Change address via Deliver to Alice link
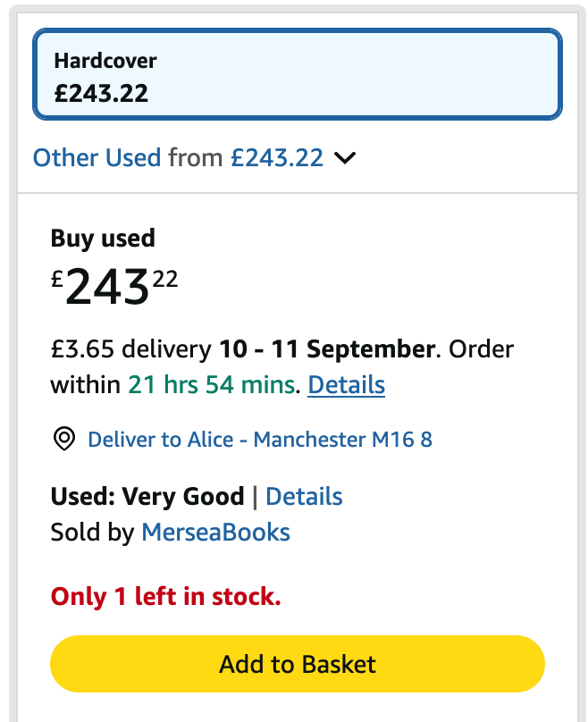This screenshot has width=588, height=722. (259, 440)
